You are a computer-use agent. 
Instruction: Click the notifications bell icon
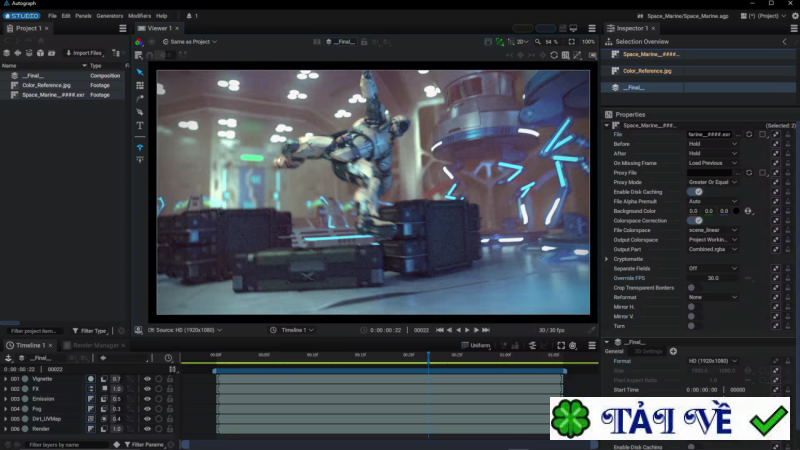187,16
